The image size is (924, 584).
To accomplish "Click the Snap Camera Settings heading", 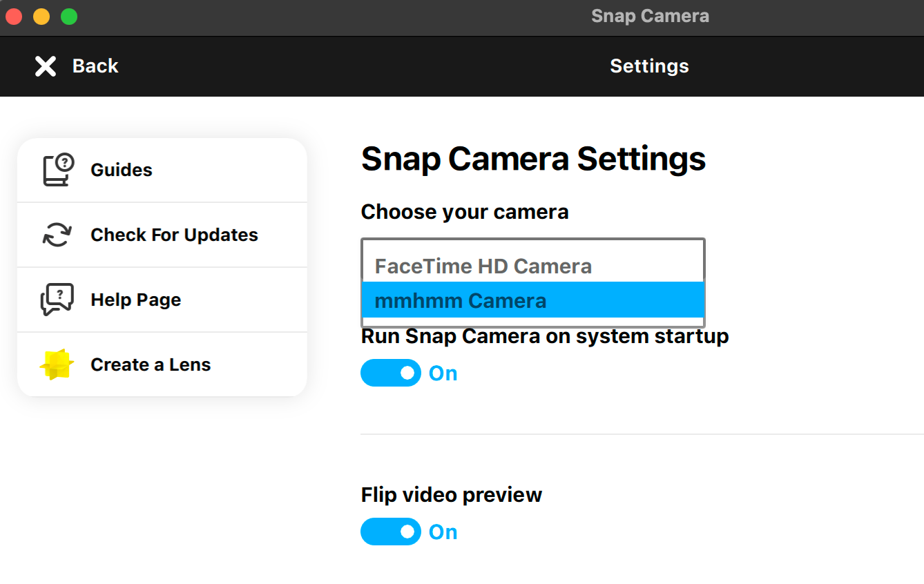I will (533, 159).
